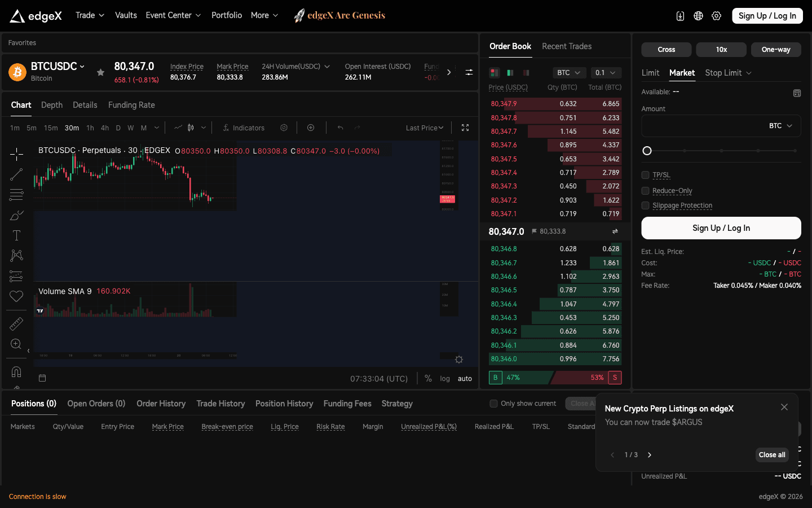The image size is (812, 508).
Task: Click the Cross margin mode button
Action: pos(667,50)
